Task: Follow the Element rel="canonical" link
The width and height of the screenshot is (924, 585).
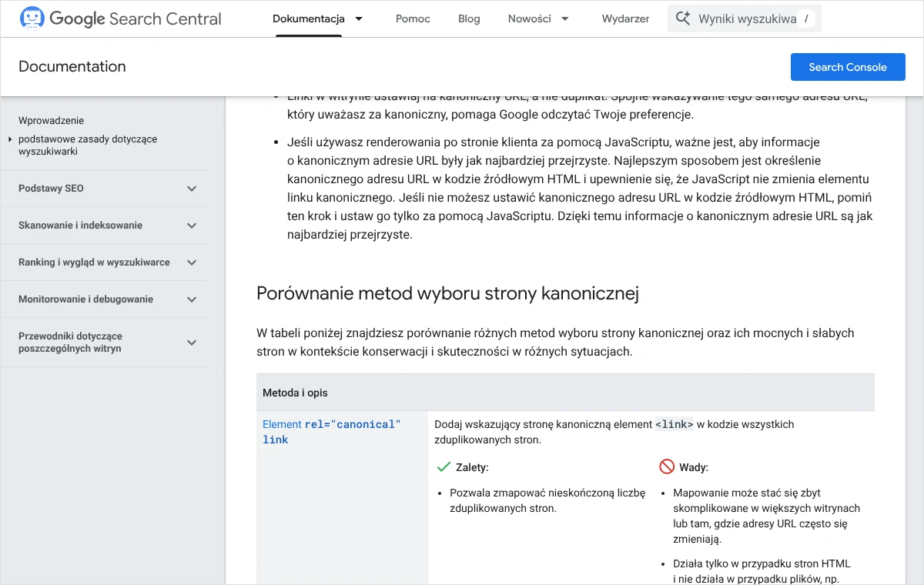Action: tap(332, 432)
